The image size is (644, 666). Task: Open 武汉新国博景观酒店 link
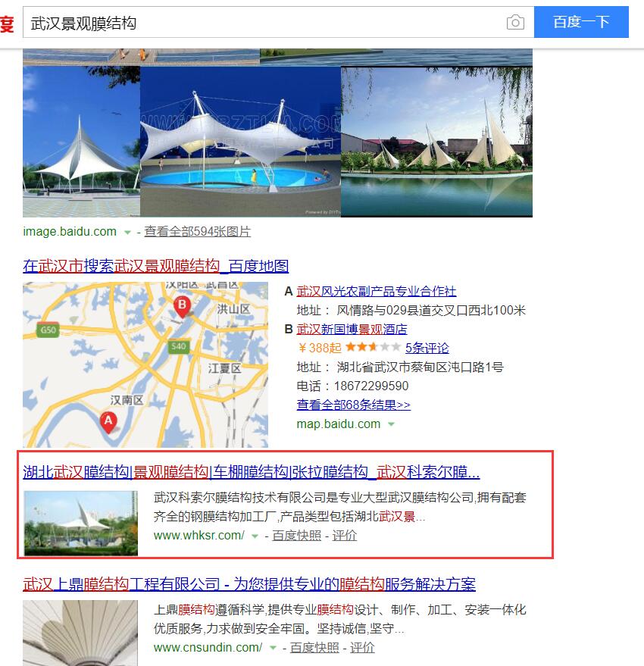tap(352, 329)
